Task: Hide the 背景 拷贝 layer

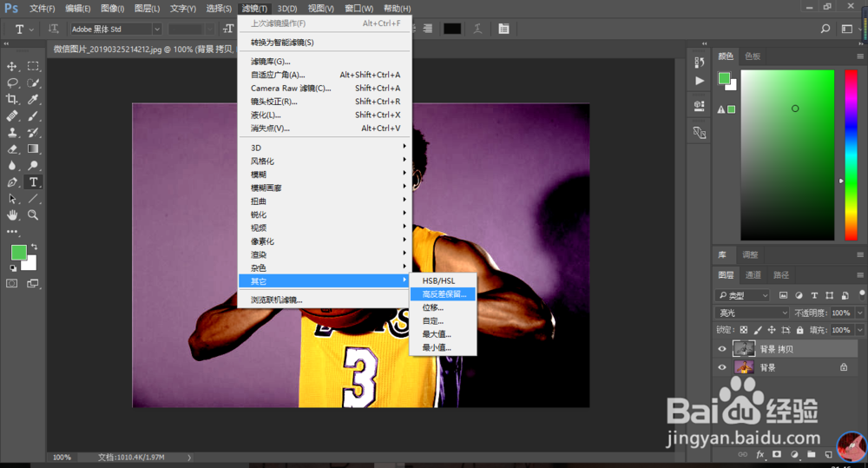Action: click(722, 349)
